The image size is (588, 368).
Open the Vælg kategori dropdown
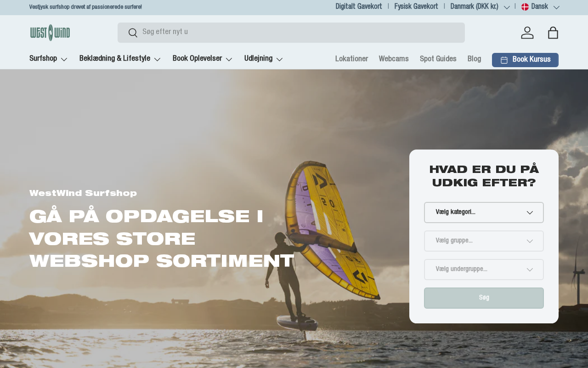pos(484,213)
